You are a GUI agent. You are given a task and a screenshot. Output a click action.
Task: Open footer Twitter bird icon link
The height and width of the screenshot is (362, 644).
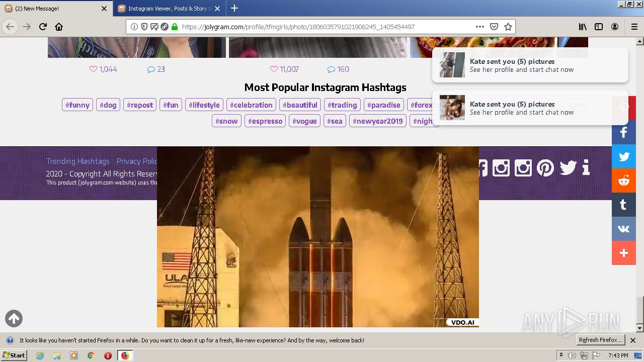click(568, 167)
